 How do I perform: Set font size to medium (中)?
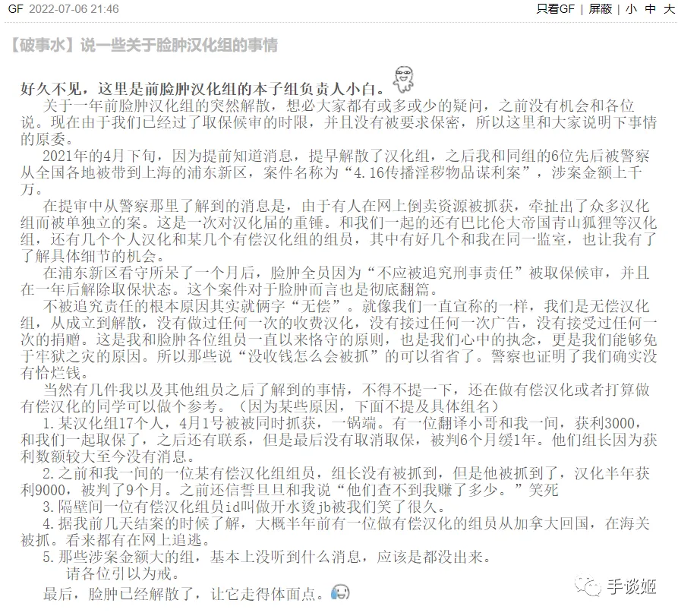point(651,8)
